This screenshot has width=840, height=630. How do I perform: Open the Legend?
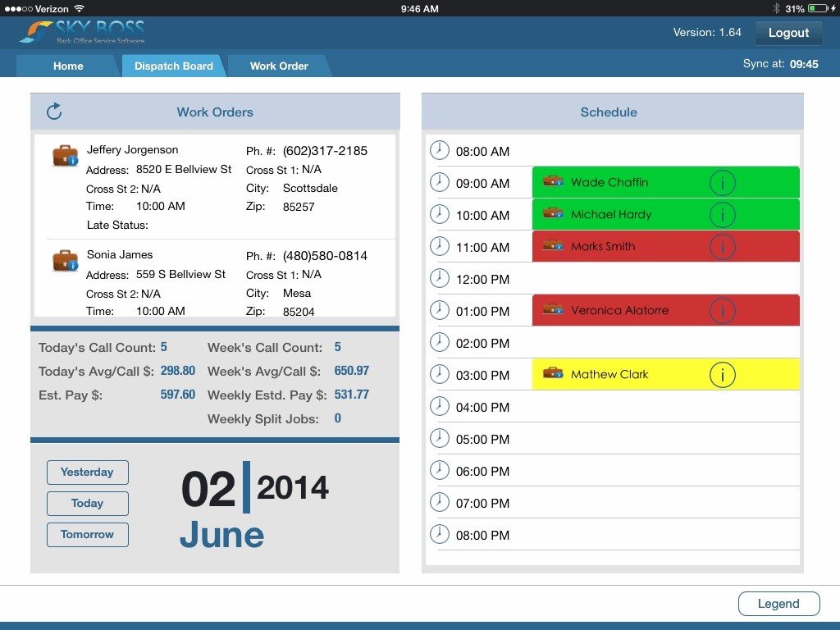pyautogui.click(x=778, y=604)
